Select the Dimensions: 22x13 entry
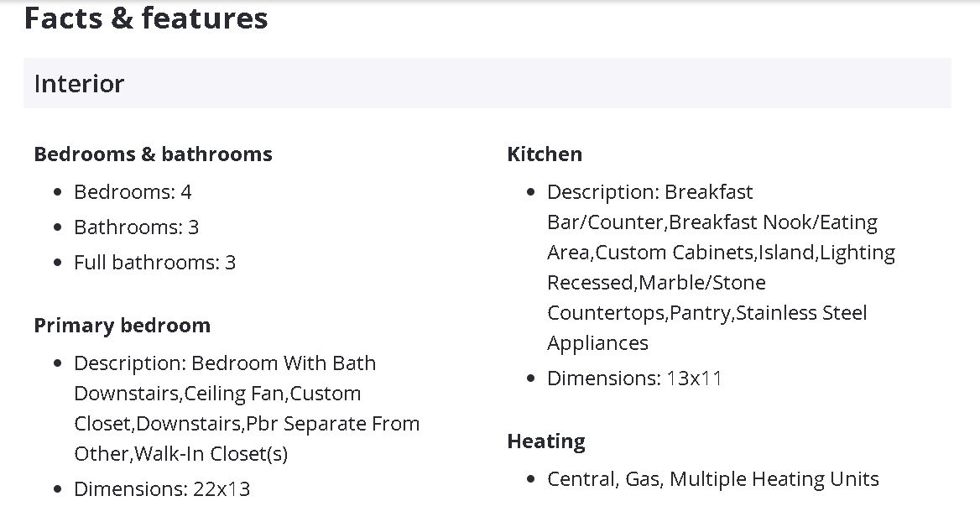The image size is (980, 522). (x=162, y=489)
